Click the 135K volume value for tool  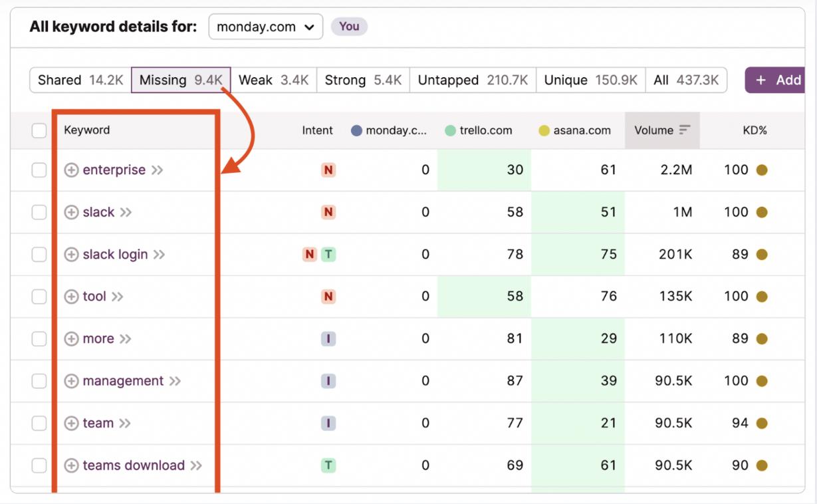point(674,297)
